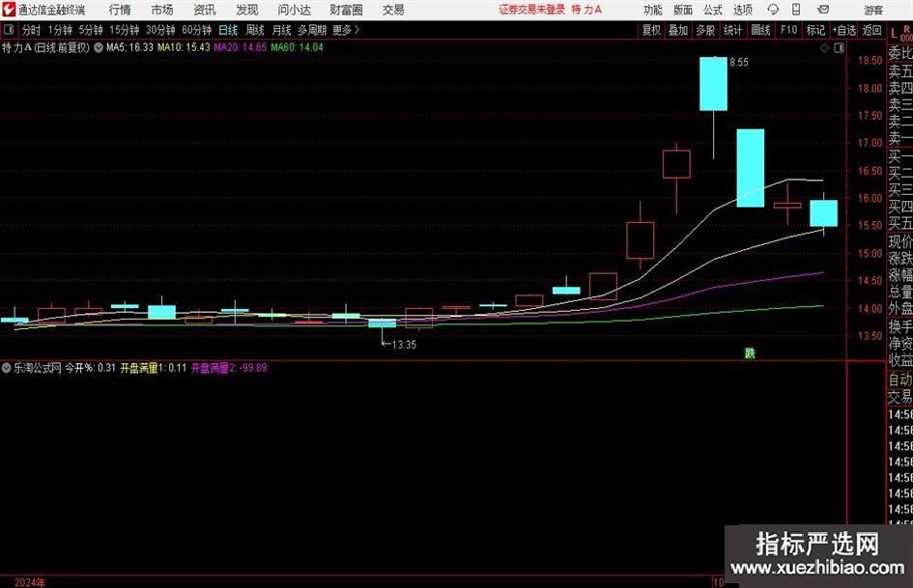Viewport: 913px width, 588px height.
Task: Open the 行情 menu
Action: pyautogui.click(x=120, y=10)
